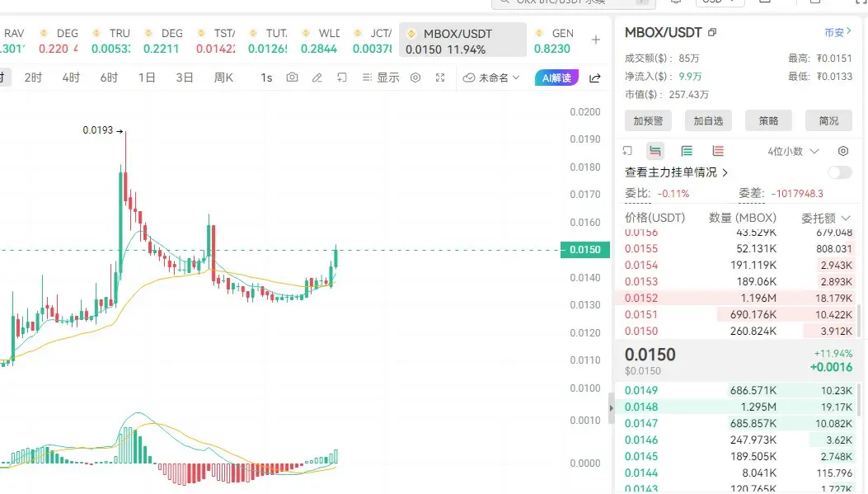
Task: Open the TUT symbol tab
Action: pyautogui.click(x=268, y=41)
